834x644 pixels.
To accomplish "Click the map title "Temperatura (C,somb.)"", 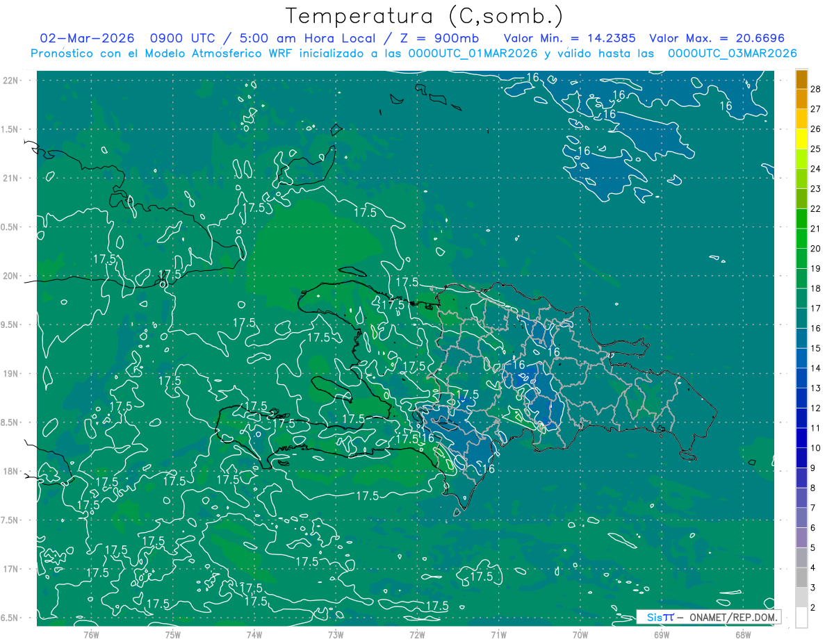I will click(425, 16).
